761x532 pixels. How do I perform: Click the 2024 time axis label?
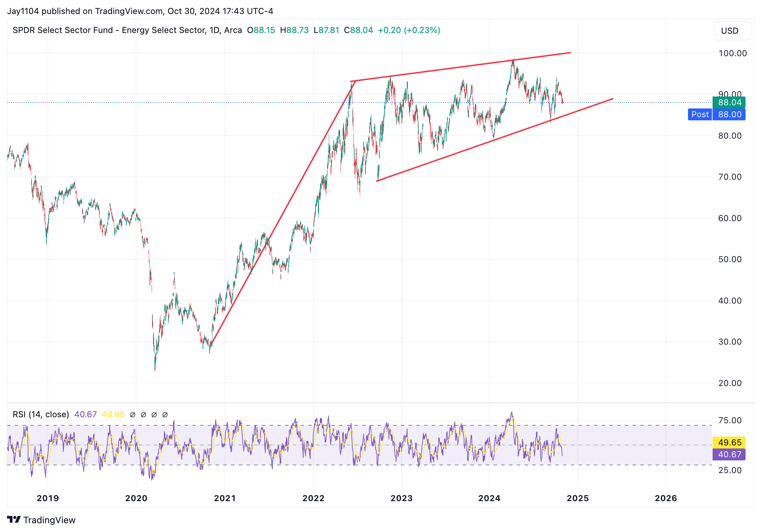coord(489,498)
